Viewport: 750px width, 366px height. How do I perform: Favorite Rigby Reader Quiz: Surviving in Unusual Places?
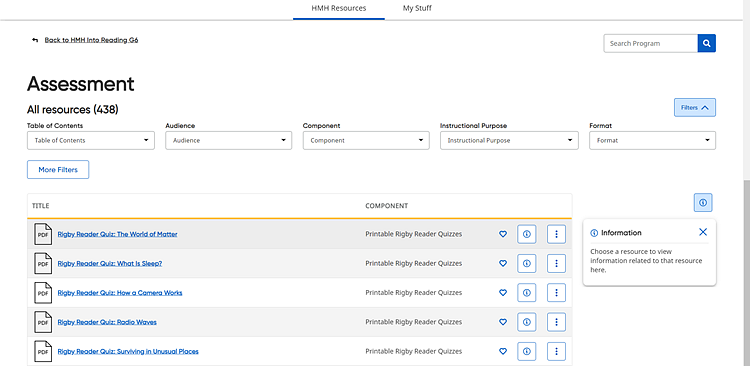(x=503, y=351)
